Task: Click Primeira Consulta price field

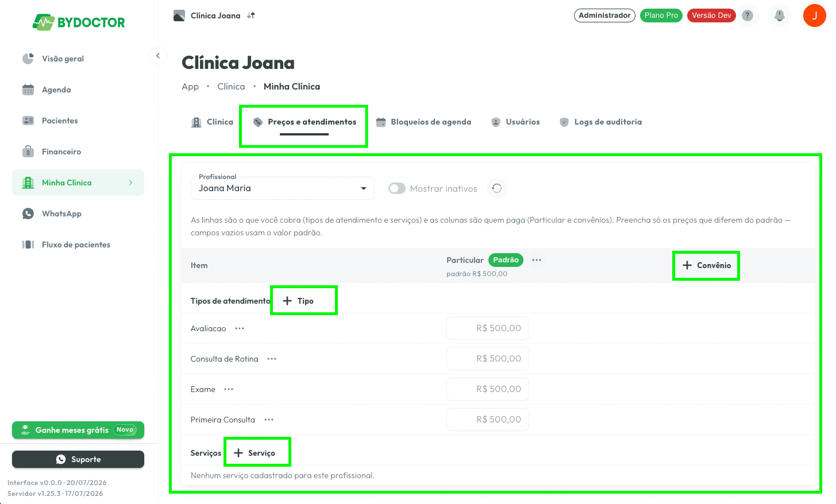Action: tap(488, 420)
